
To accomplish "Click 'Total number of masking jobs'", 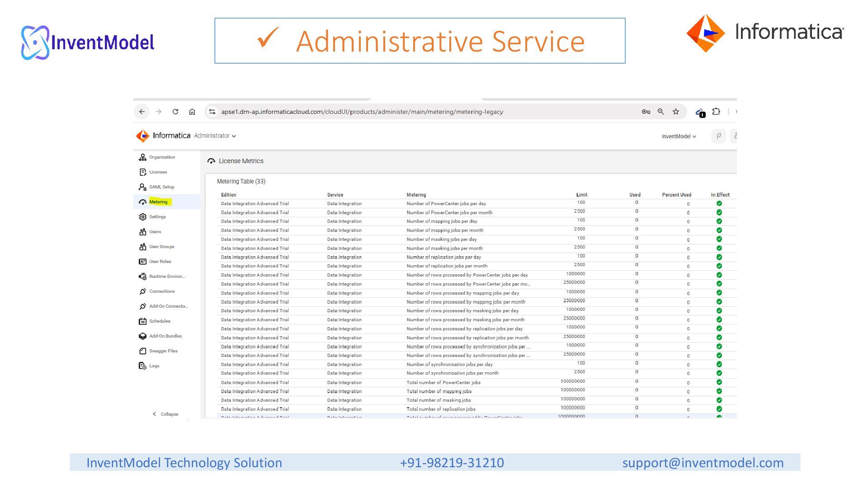I will pos(439,400).
